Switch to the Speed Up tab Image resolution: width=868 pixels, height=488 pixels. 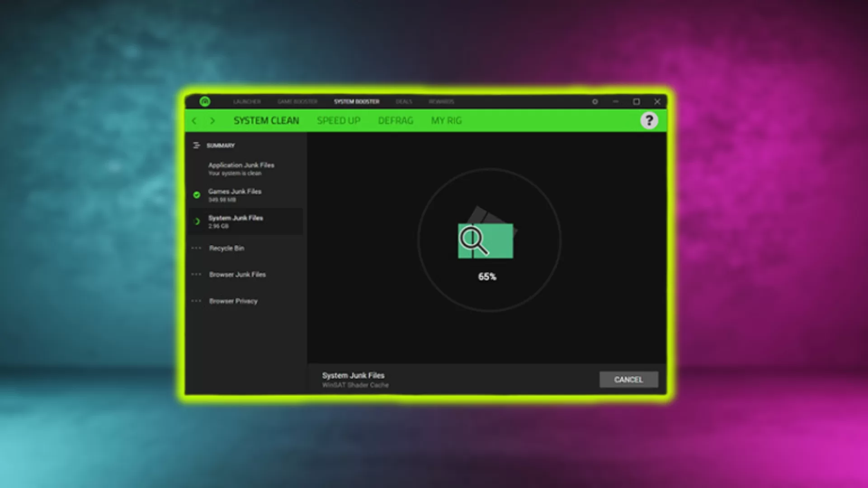tap(339, 120)
